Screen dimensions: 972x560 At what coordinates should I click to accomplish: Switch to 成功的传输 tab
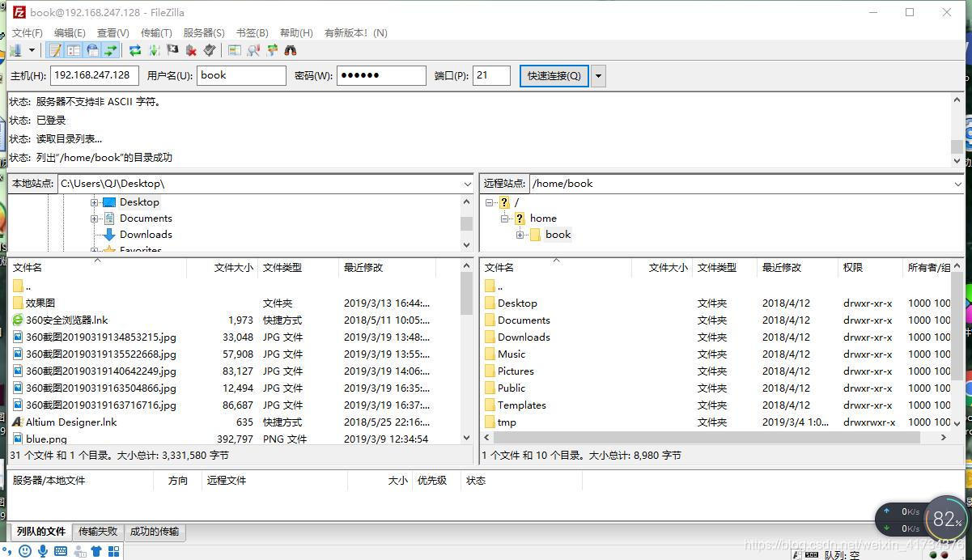(x=155, y=532)
